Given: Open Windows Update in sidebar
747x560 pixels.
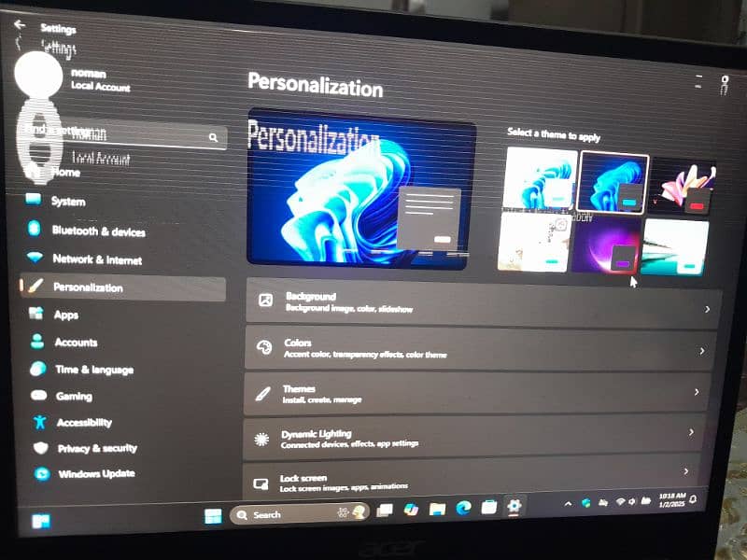Looking at the screenshot, I should click(x=95, y=474).
